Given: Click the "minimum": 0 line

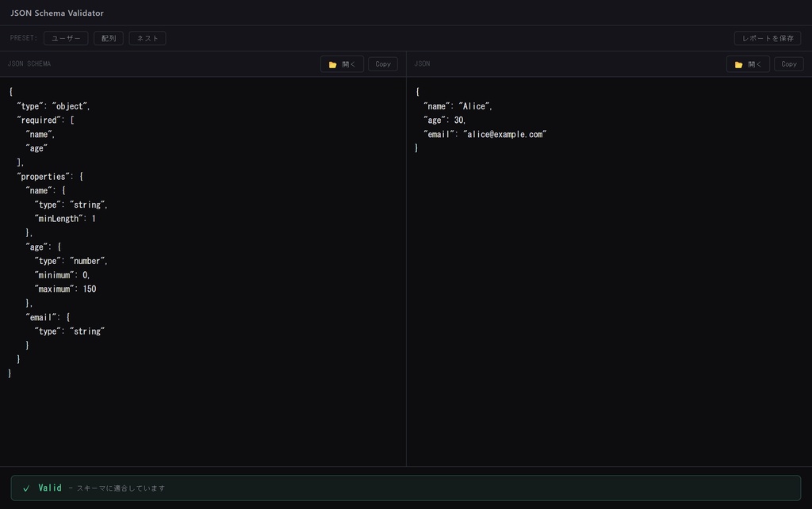Looking at the screenshot, I should click(62, 275).
